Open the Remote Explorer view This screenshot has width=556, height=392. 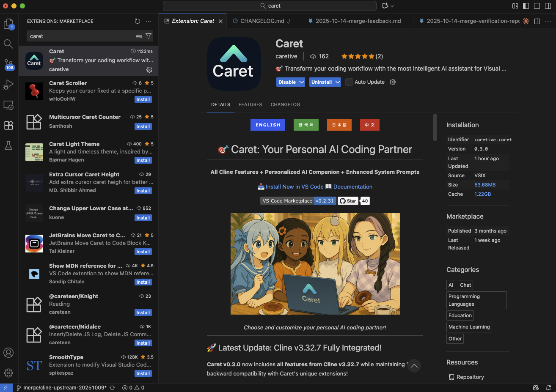click(8, 105)
